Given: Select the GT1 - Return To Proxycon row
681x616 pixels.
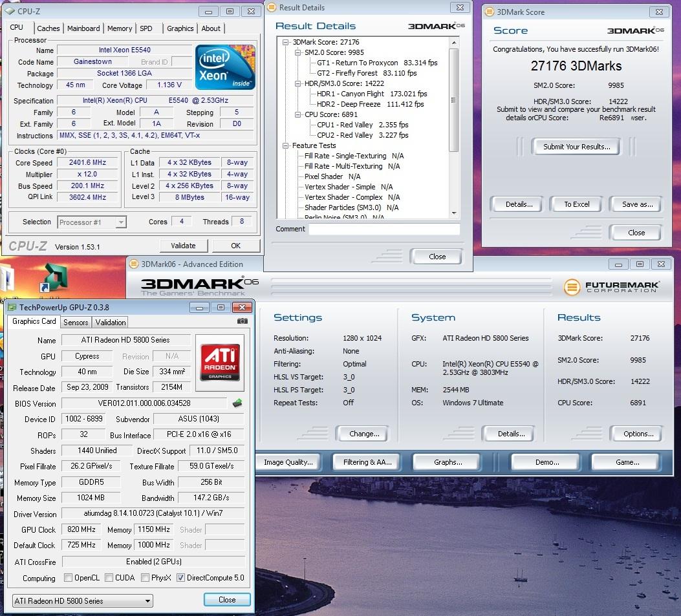Looking at the screenshot, I should pyautogui.click(x=377, y=63).
